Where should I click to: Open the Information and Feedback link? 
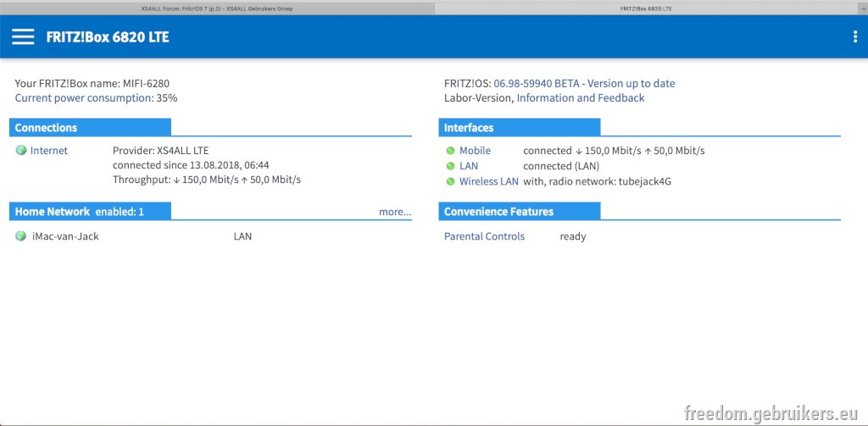(x=581, y=98)
